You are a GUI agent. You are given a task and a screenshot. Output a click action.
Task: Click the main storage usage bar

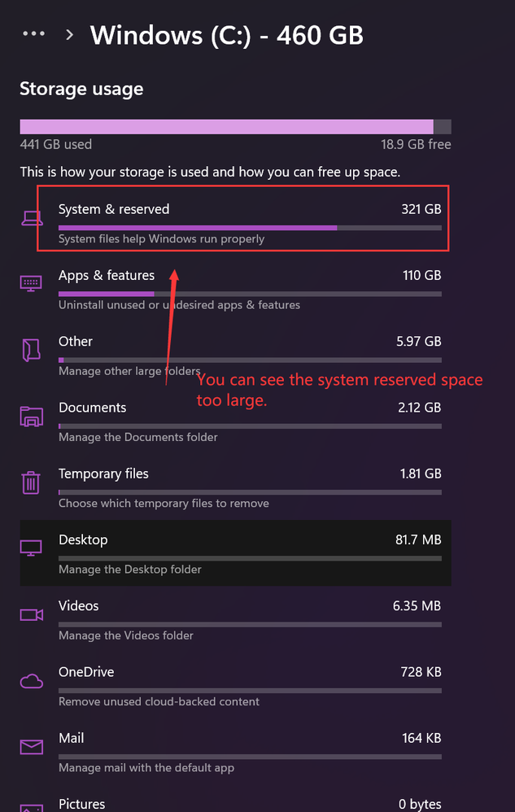point(236,126)
